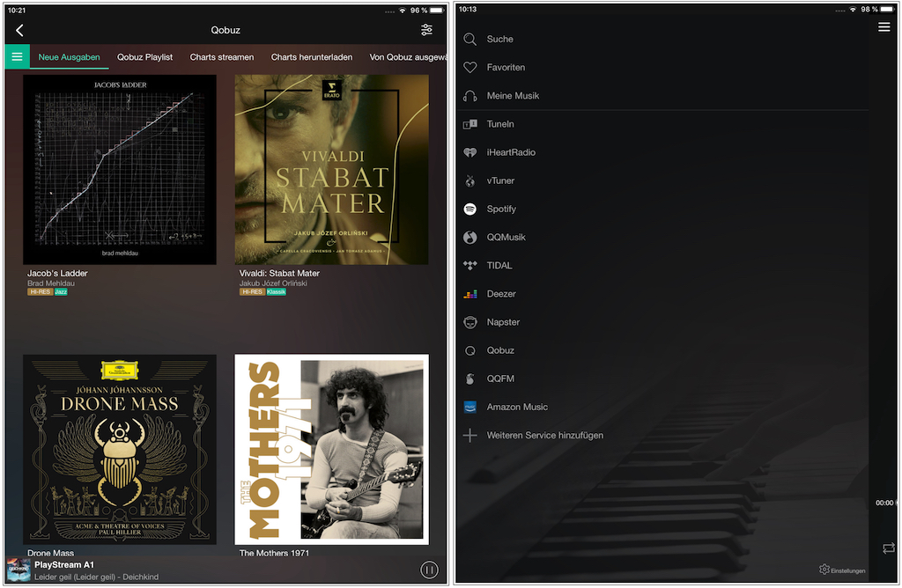Select the Neue Ausgaben tab
The image size is (902, 588).
point(69,57)
